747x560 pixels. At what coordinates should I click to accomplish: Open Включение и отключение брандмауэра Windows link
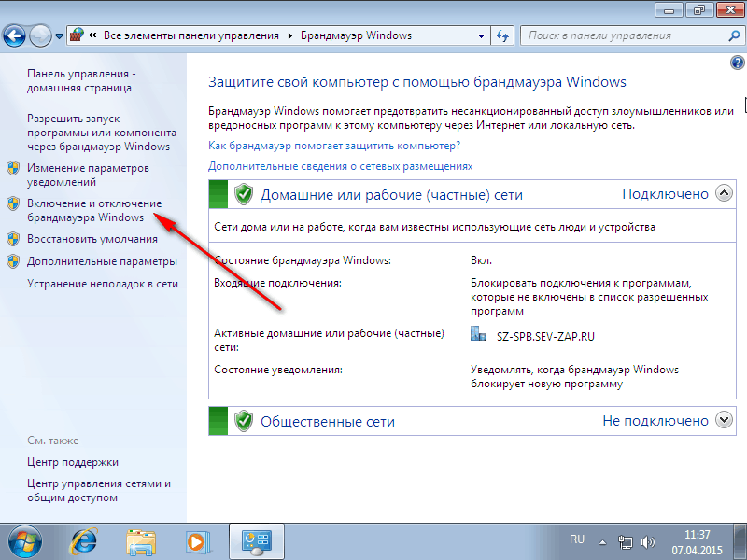click(93, 210)
